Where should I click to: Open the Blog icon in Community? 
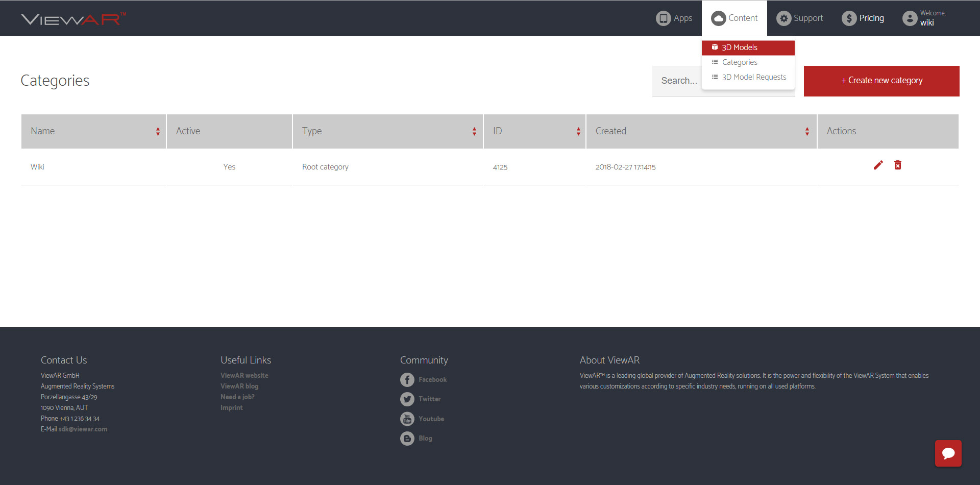point(407,439)
